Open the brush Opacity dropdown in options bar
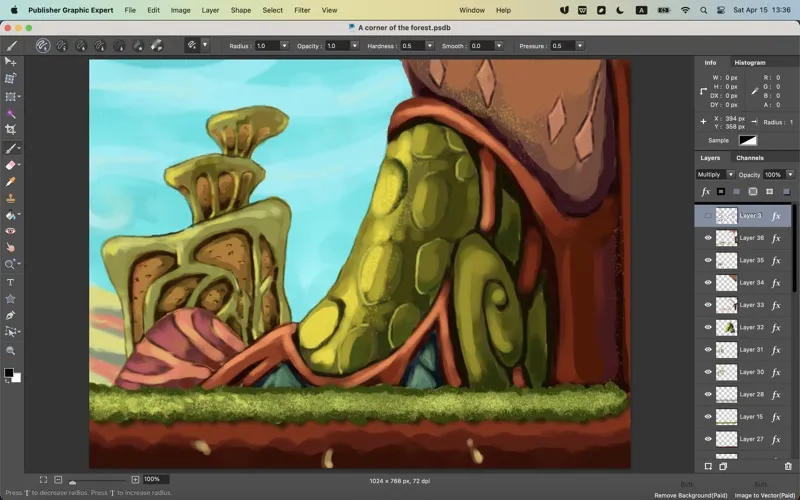 point(355,46)
